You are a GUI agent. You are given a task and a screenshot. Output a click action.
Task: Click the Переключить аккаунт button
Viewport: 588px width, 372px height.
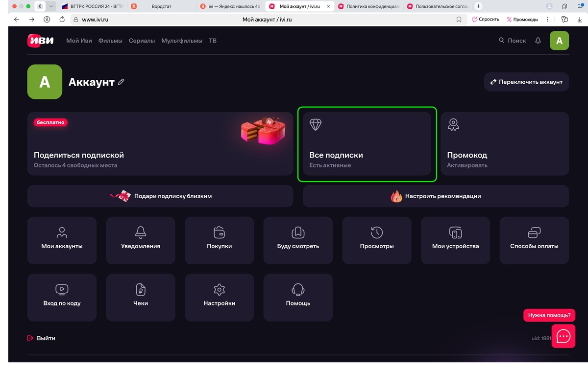click(526, 82)
